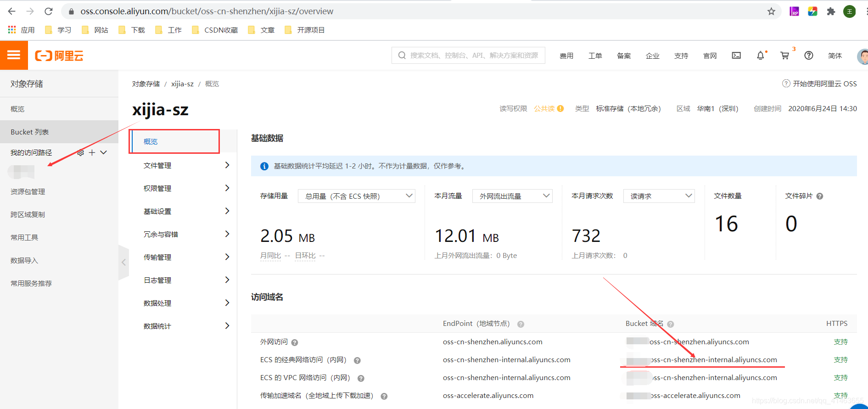This screenshot has height=409, width=868.
Task: Open the 开源项目 bookmark folder
Action: pos(305,30)
